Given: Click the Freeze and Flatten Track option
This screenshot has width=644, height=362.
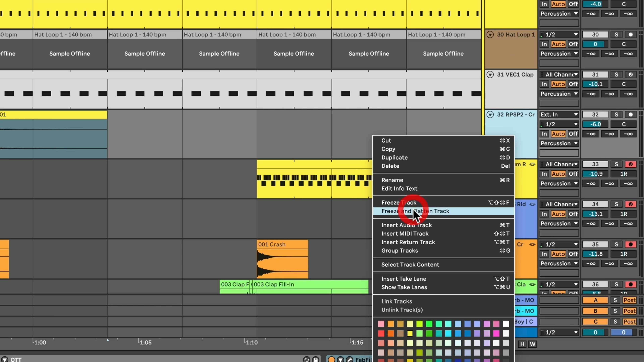Looking at the screenshot, I should (x=415, y=211).
